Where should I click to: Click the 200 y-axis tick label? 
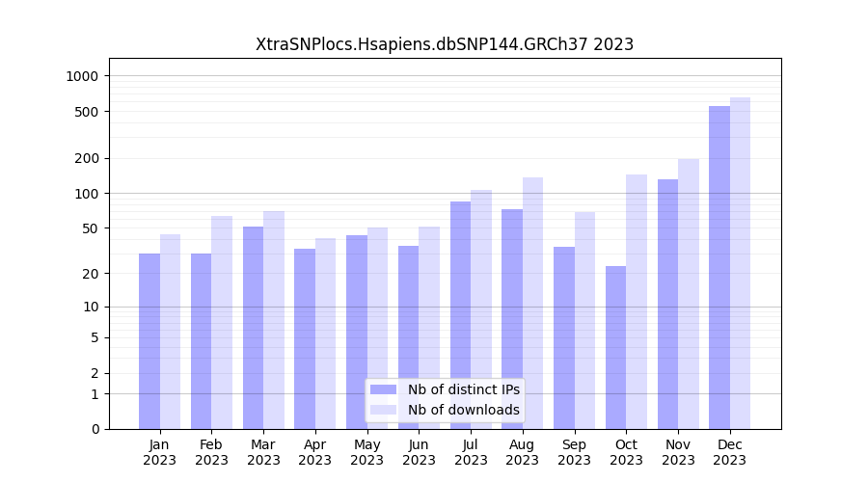pyautogui.click(x=88, y=158)
